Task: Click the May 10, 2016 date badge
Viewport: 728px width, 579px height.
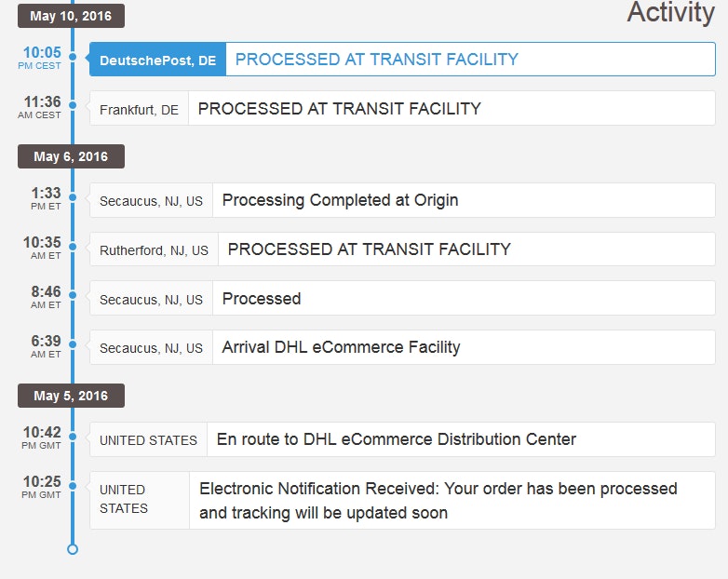Action: point(71,16)
